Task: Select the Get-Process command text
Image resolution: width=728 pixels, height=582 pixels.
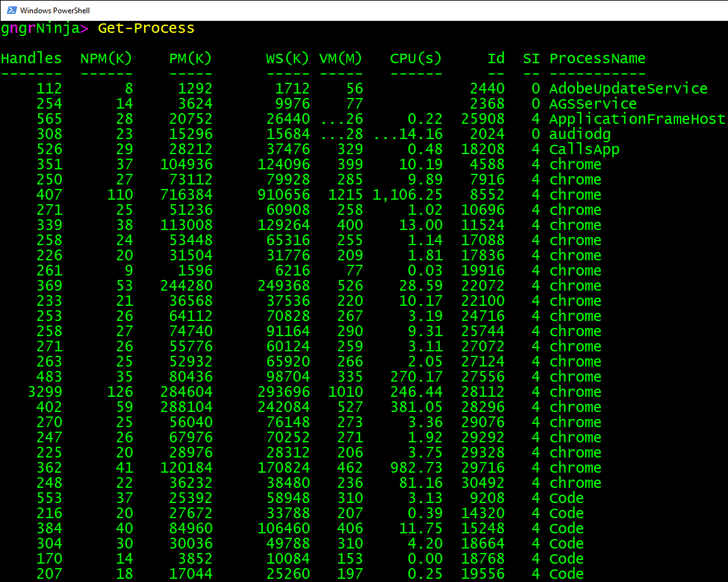Action: pyautogui.click(x=146, y=28)
